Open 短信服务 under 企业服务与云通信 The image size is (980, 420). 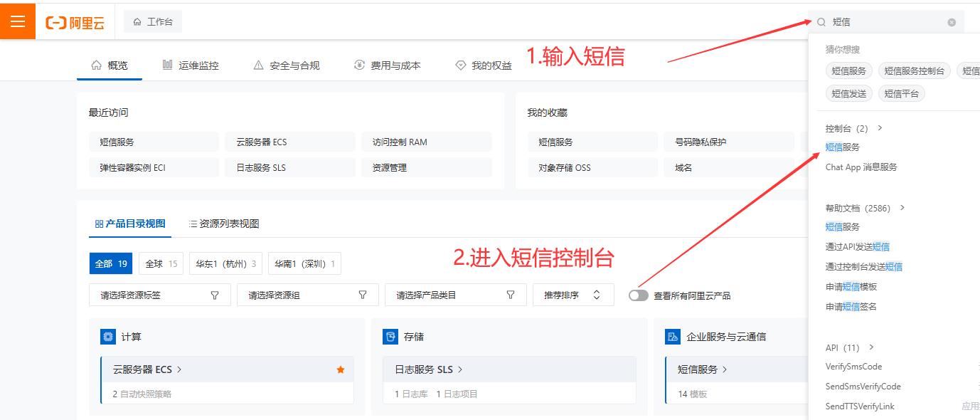(x=703, y=369)
